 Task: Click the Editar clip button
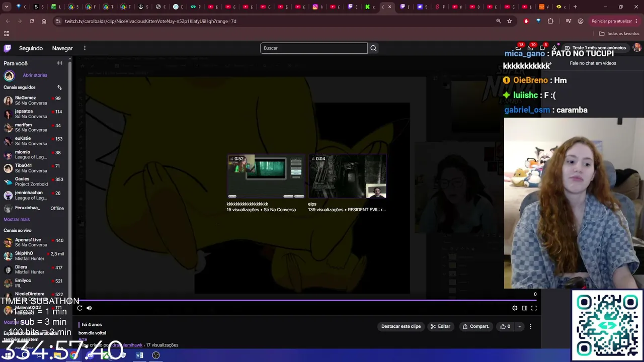(440, 326)
